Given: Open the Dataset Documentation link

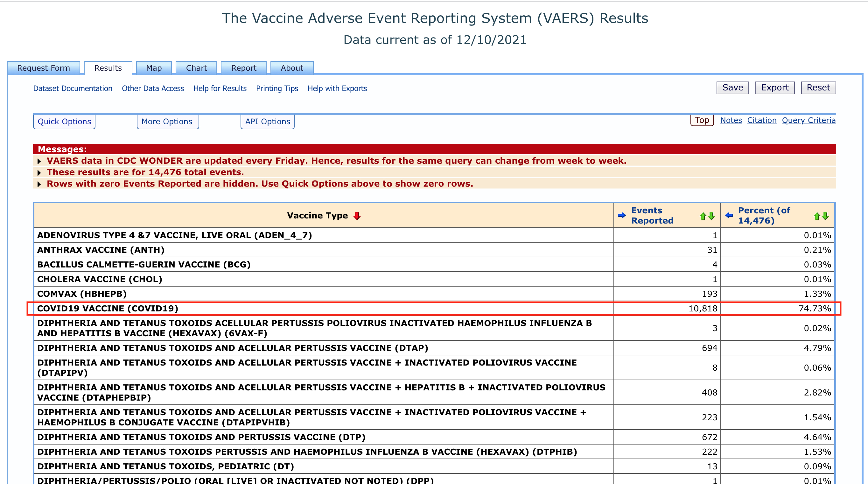Looking at the screenshot, I should click(73, 89).
